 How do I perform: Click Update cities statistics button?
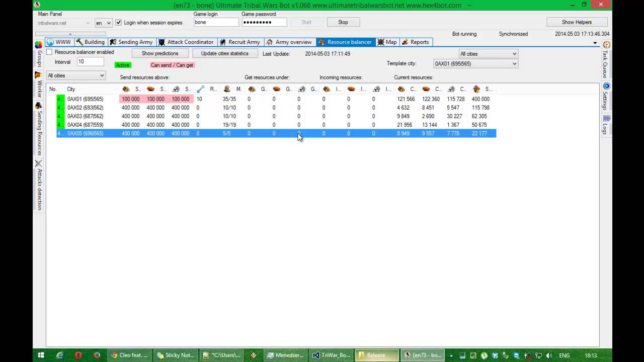tap(225, 53)
